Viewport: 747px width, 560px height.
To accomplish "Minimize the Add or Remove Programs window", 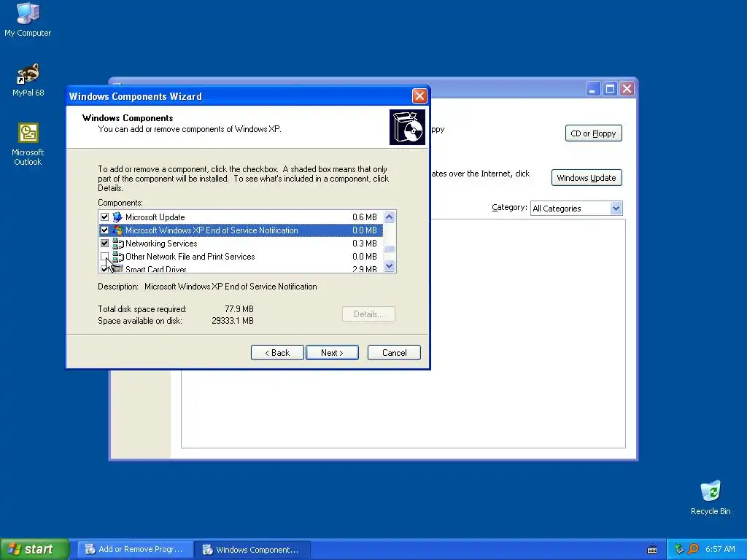I will tap(592, 88).
